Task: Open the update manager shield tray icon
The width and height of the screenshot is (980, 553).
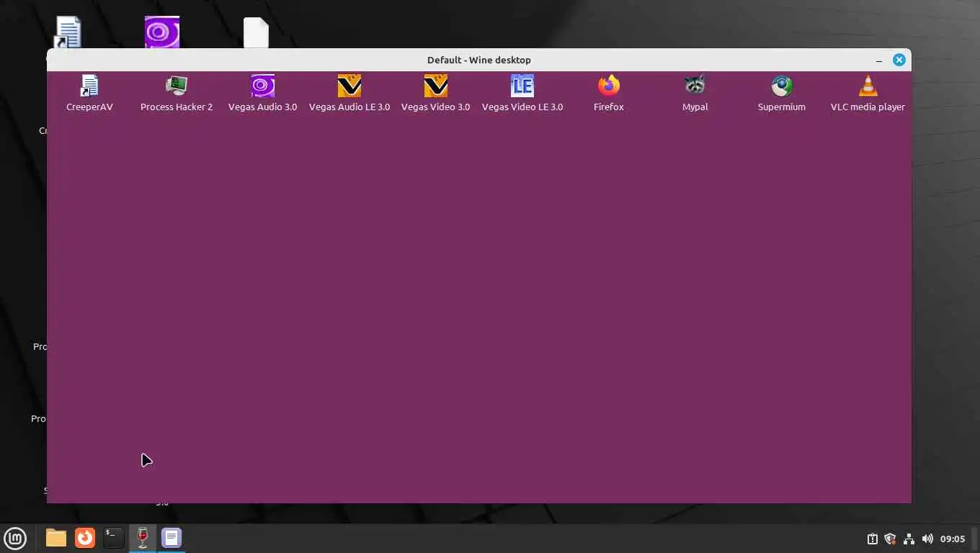Action: pos(890,539)
